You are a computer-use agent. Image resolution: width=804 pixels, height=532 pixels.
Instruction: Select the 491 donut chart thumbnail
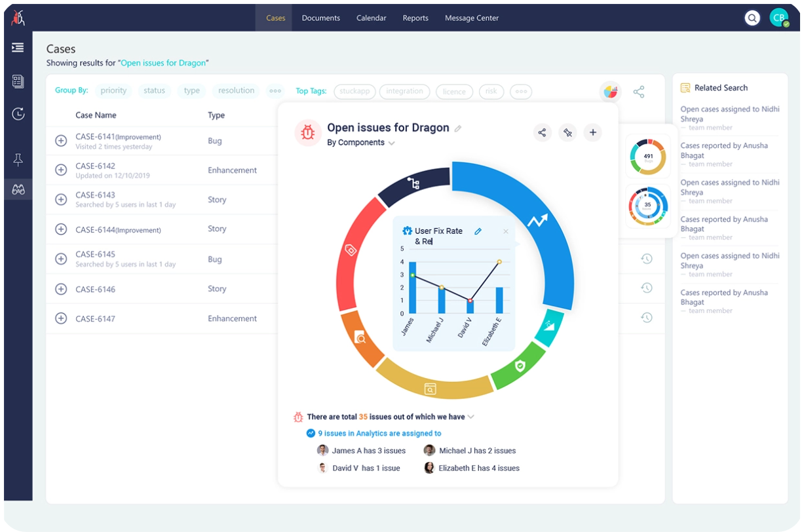[x=648, y=157]
